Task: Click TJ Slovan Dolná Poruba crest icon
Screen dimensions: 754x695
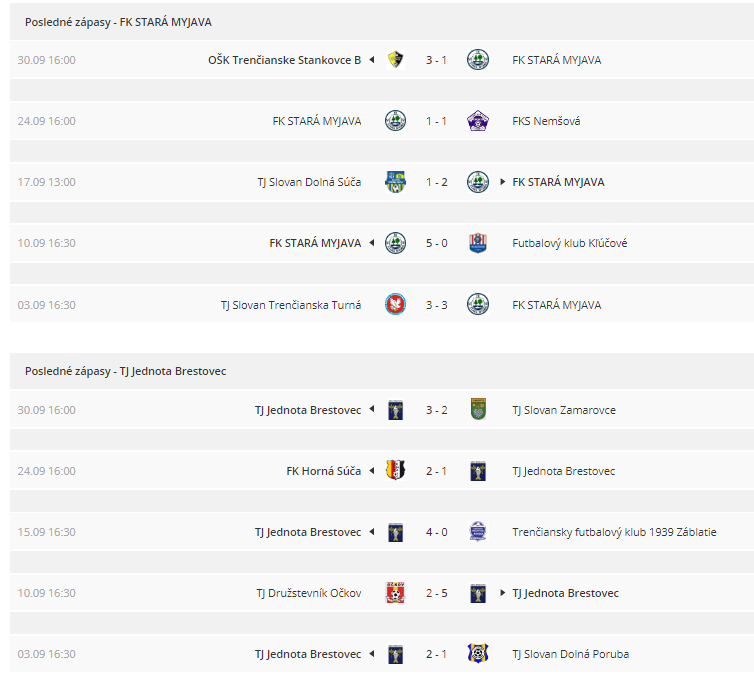Action: [478, 653]
